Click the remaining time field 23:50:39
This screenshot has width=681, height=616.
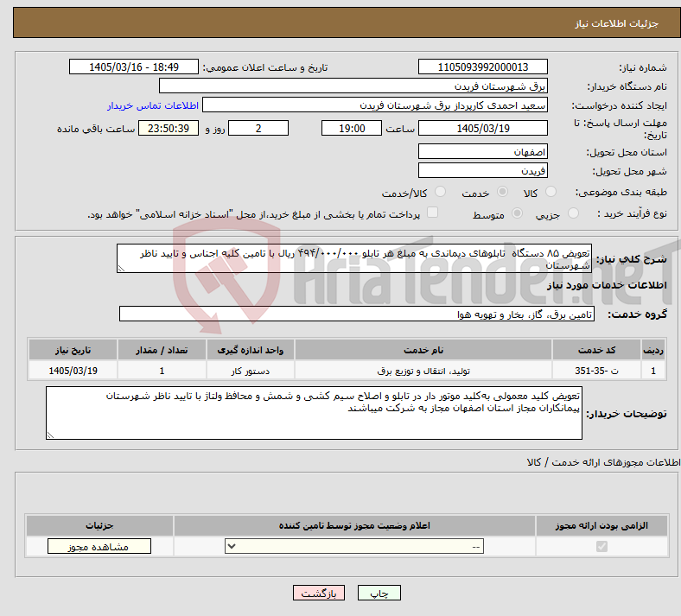tap(169, 128)
